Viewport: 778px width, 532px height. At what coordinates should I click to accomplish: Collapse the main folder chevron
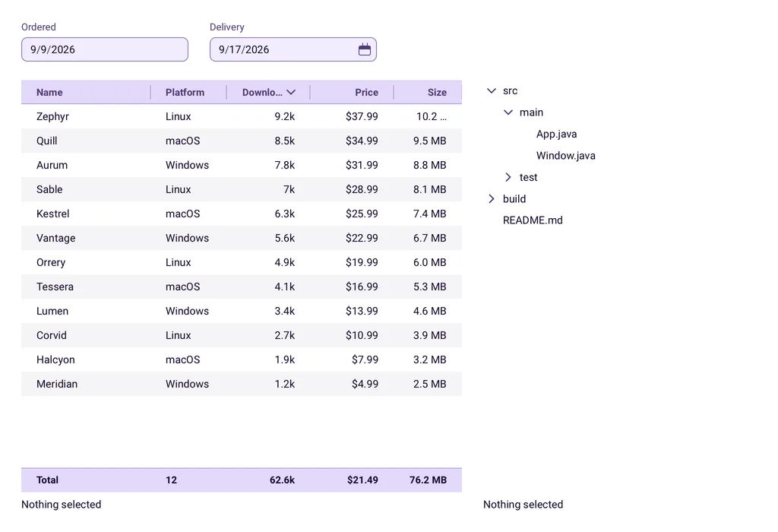508,112
